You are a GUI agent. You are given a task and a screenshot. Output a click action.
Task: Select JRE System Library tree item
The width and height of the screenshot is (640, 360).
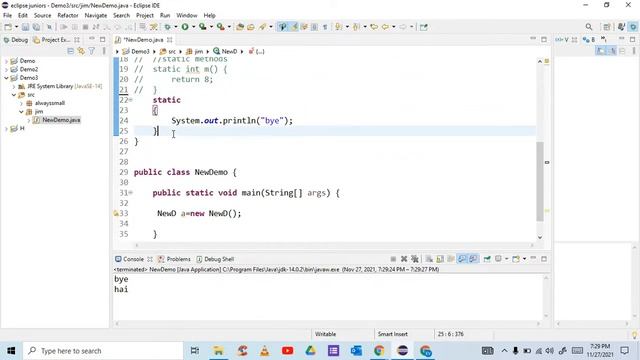pyautogui.click(x=60, y=86)
